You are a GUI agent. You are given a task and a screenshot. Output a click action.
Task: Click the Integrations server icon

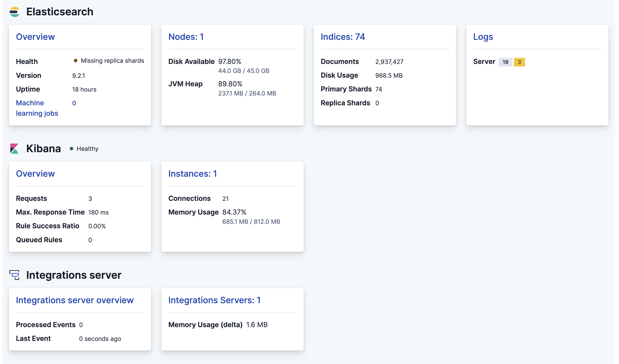(15, 275)
